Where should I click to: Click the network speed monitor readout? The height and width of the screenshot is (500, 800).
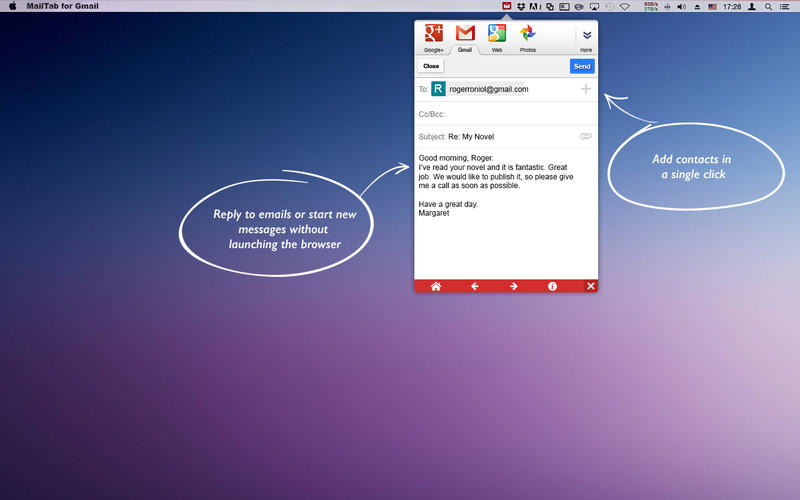point(651,6)
